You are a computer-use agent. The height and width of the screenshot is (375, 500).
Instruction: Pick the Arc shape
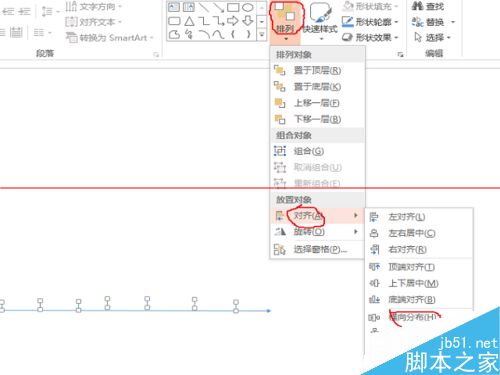coord(204,34)
